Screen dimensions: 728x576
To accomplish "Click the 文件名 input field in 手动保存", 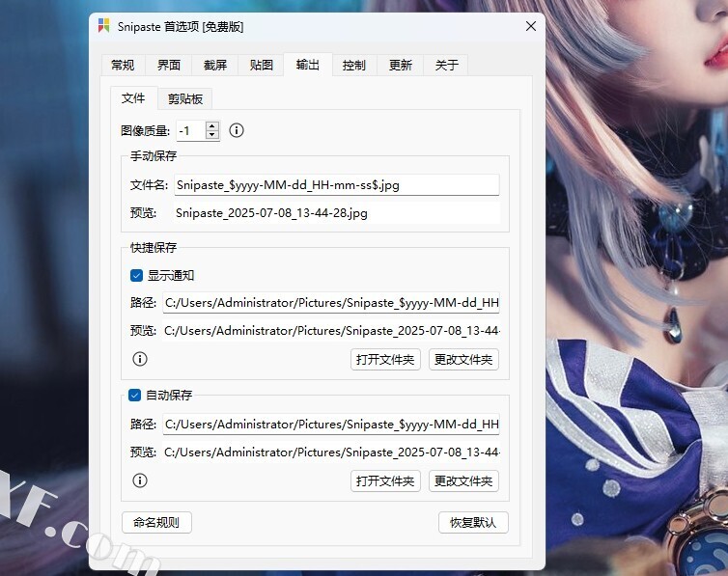I will (x=337, y=185).
